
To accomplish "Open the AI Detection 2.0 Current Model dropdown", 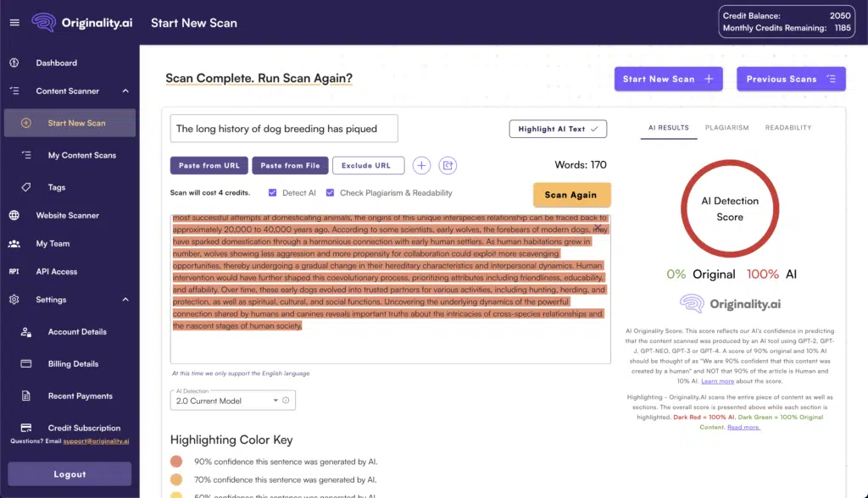I will coord(232,400).
